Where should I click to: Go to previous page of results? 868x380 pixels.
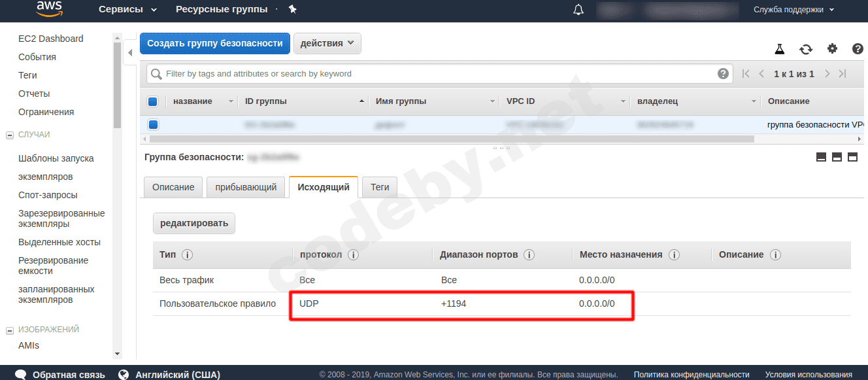[x=761, y=74]
